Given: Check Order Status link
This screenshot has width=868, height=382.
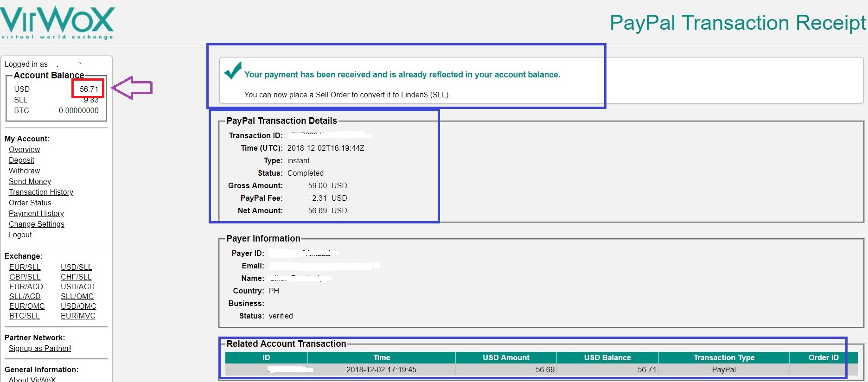Looking at the screenshot, I should tap(30, 203).
